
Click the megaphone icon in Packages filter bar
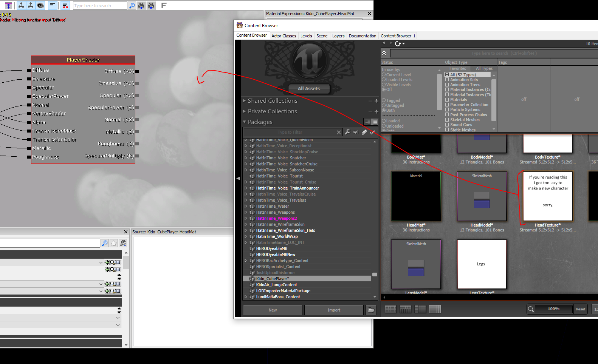click(356, 132)
